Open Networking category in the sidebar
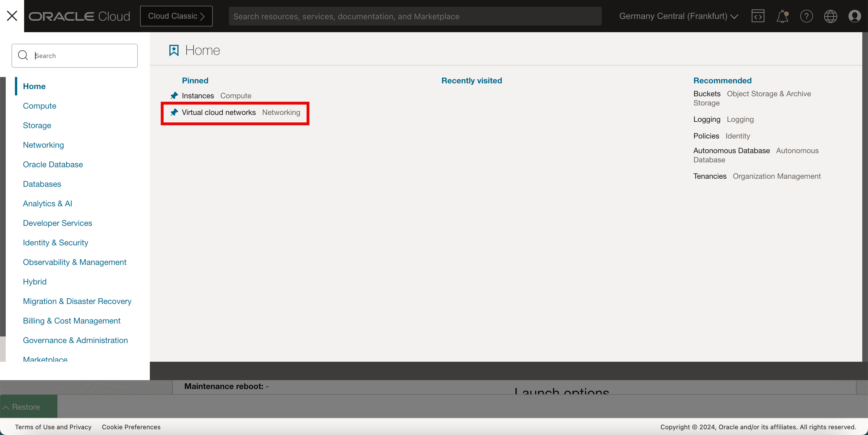Viewport: 868px width, 435px height. point(43,145)
